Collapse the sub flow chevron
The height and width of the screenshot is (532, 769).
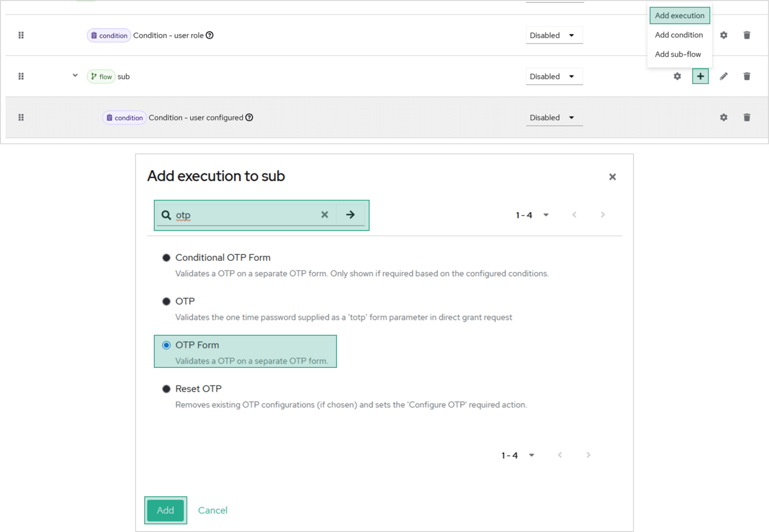(75, 76)
